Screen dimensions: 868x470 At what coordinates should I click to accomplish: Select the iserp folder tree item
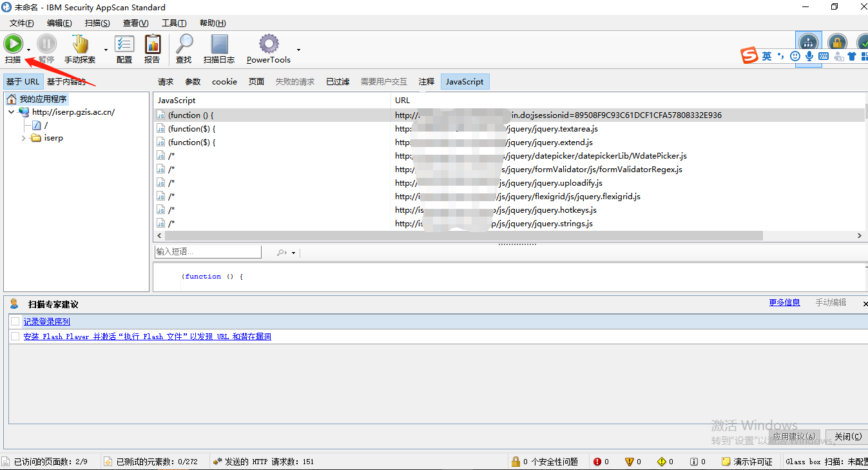click(x=53, y=138)
